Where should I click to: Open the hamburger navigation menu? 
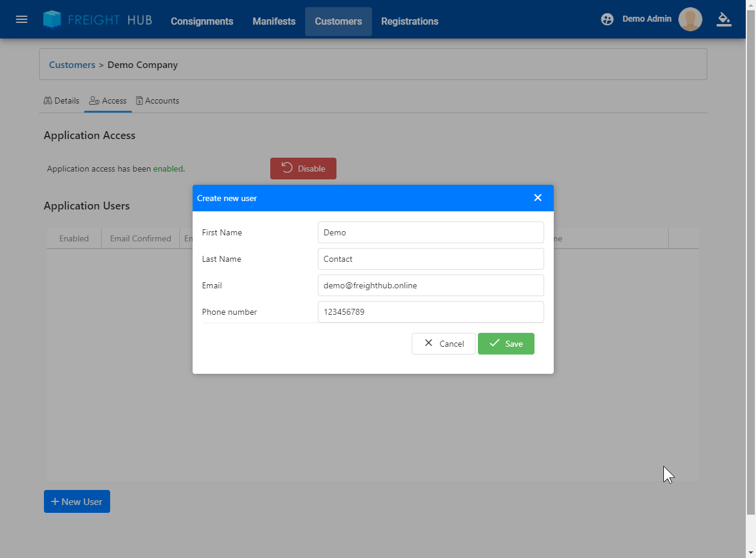point(22,19)
